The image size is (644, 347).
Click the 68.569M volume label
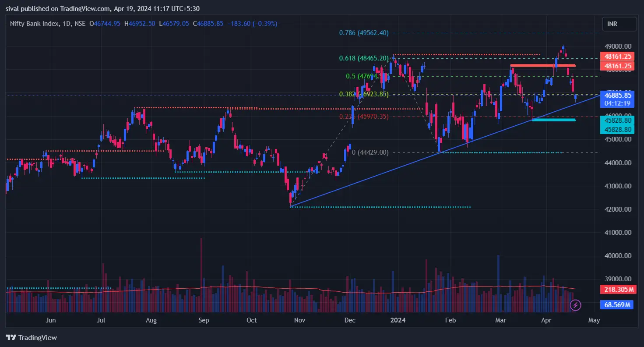[617, 305]
